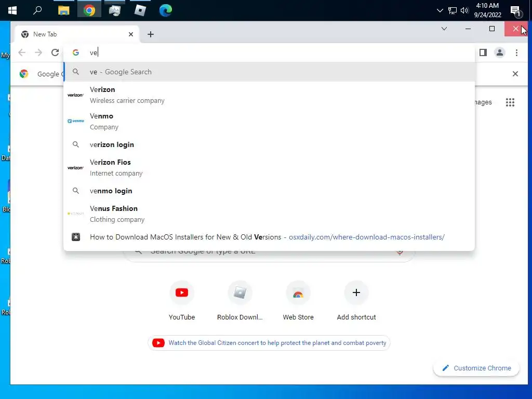Viewport: 532px width, 399px height.
Task: Open a new Chrome tab with plus
Action: click(x=151, y=34)
